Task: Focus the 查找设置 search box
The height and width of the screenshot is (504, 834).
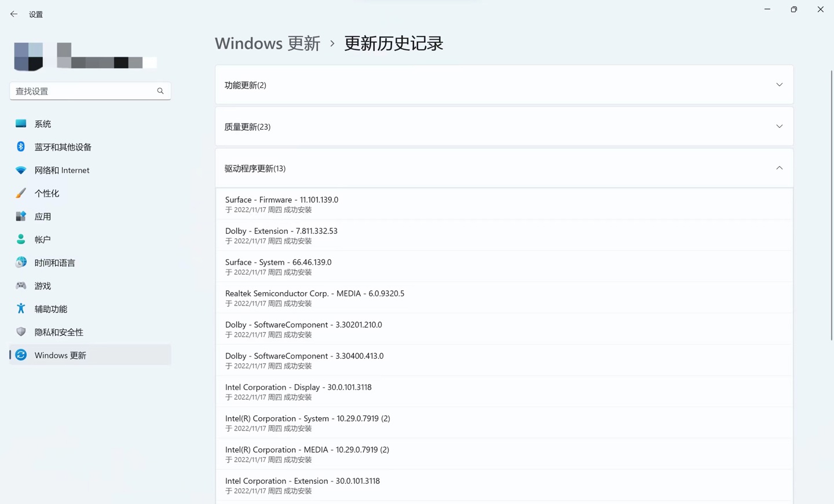Action: [90, 91]
